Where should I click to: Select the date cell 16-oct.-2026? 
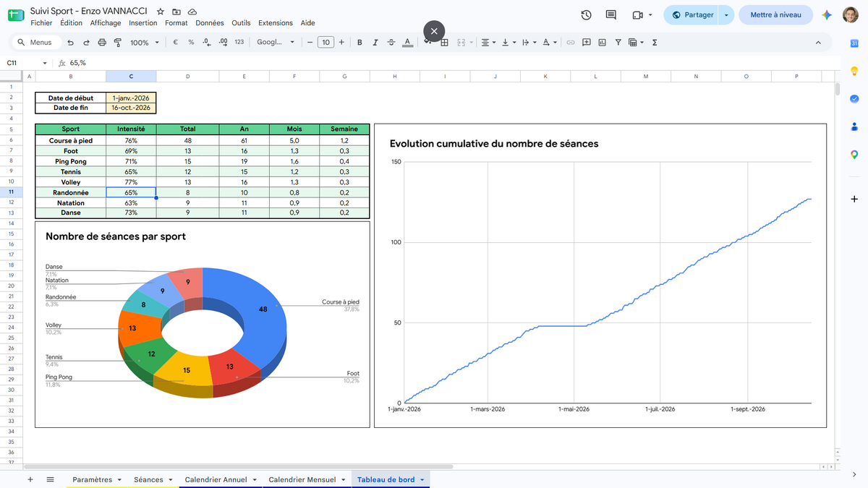click(131, 108)
